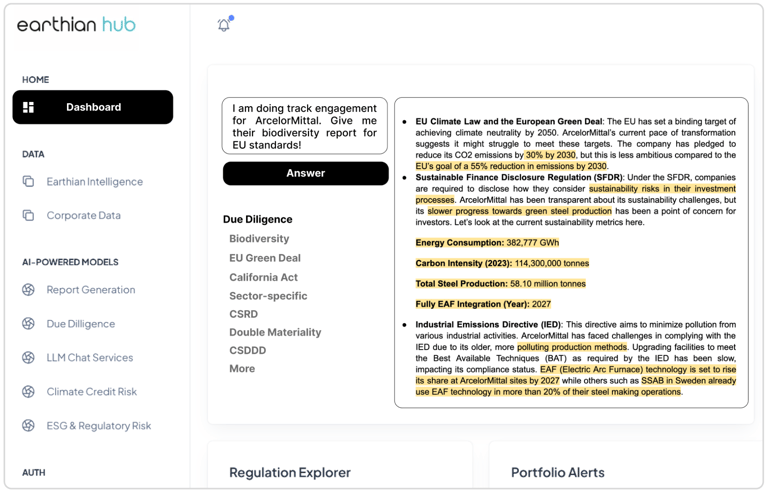Click the Answer button

point(306,173)
